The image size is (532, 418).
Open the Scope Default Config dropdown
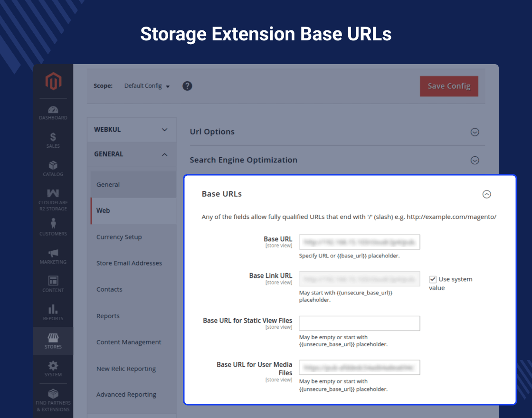[147, 86]
